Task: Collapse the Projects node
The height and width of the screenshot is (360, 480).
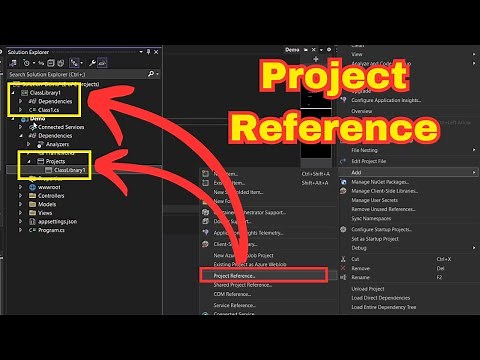Action: tap(29, 161)
